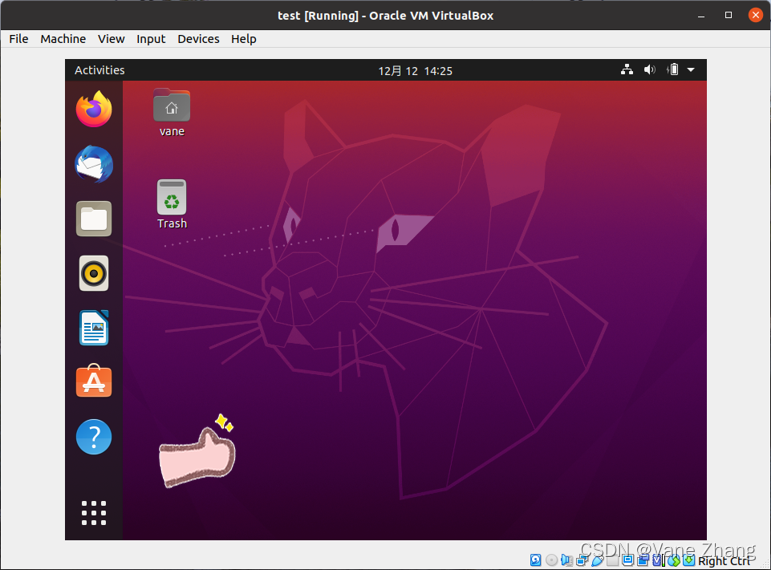Open LibreOffice Writer from the dock
This screenshot has width=771, height=570.
(x=94, y=328)
